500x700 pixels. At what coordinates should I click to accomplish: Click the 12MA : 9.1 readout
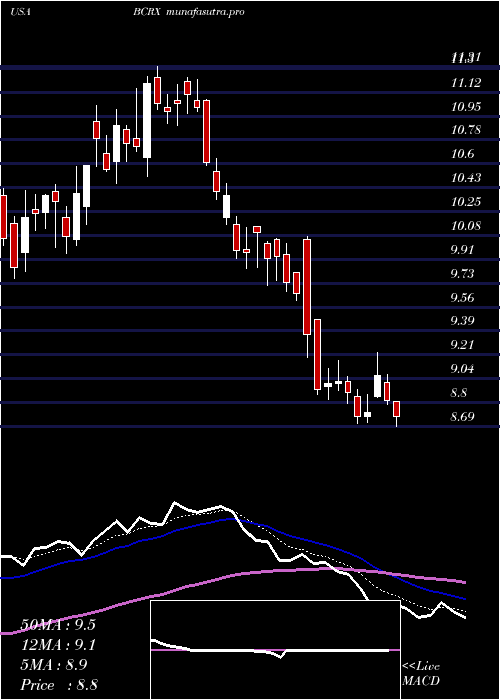point(58,645)
